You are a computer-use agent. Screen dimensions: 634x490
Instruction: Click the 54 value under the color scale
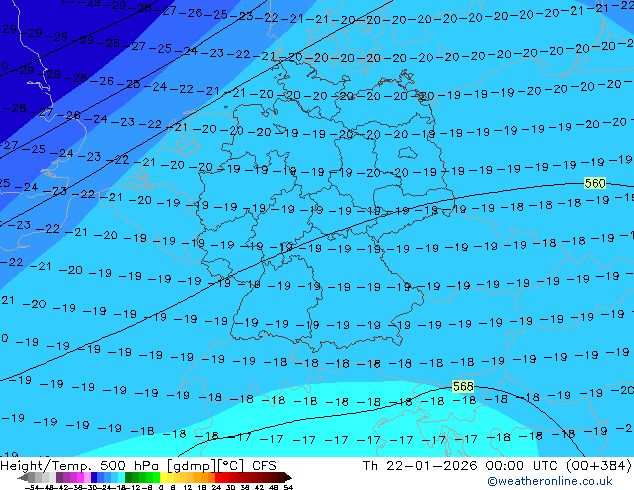coord(288,487)
